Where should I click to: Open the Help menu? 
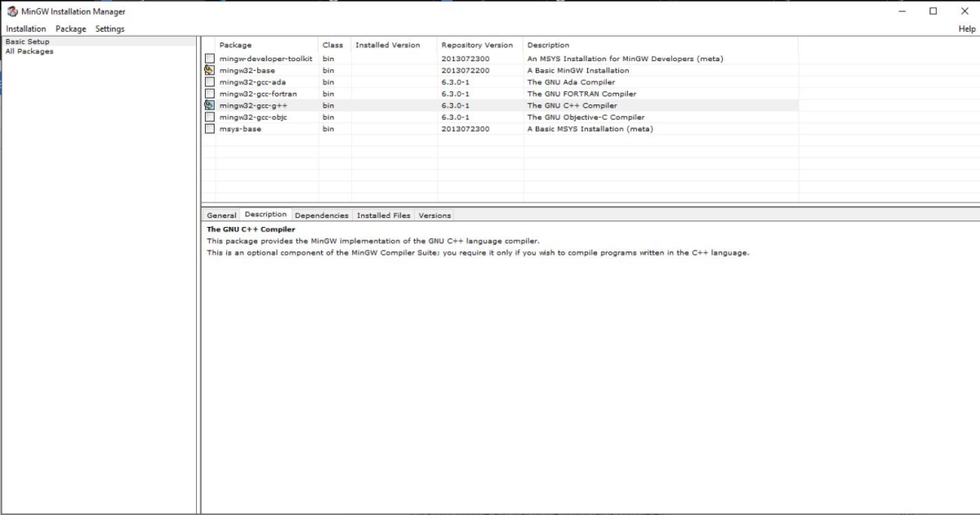966,29
